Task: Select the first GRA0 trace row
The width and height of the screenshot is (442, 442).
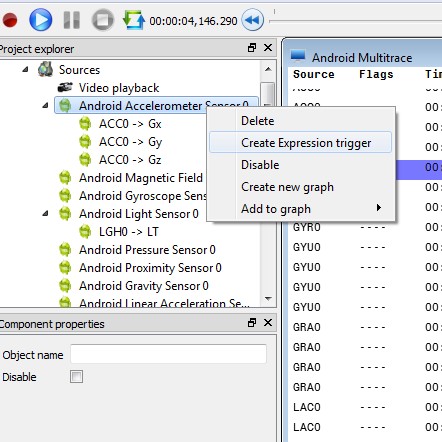Action: (x=365, y=327)
